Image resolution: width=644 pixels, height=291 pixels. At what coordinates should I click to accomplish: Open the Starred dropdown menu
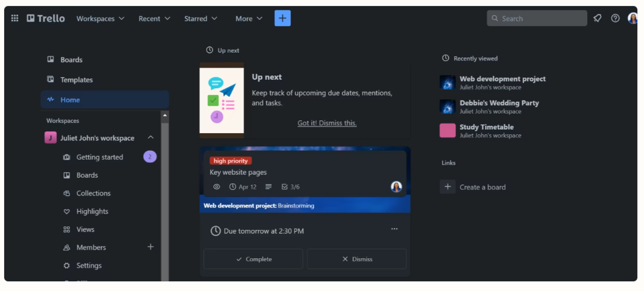coord(201,19)
